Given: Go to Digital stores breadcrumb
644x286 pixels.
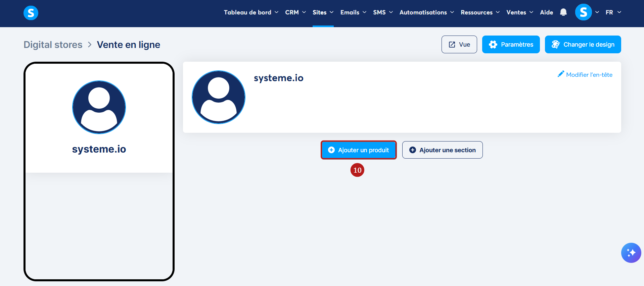Looking at the screenshot, I should (53, 45).
